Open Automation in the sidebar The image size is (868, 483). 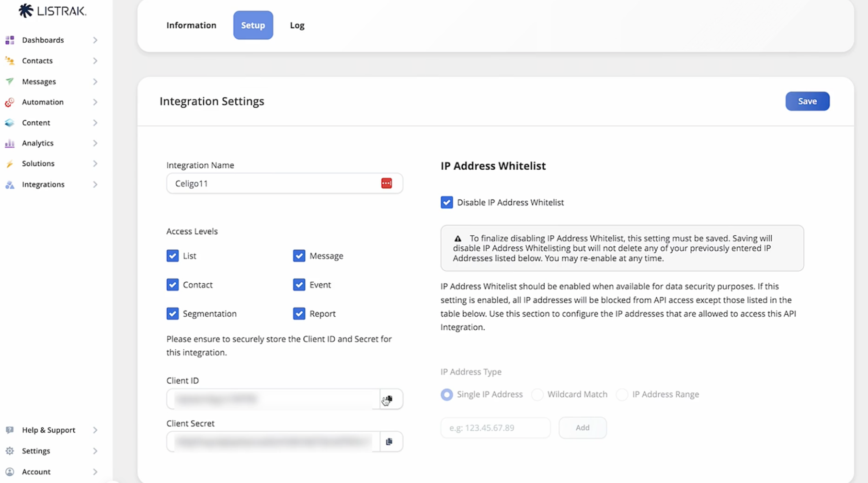(43, 102)
